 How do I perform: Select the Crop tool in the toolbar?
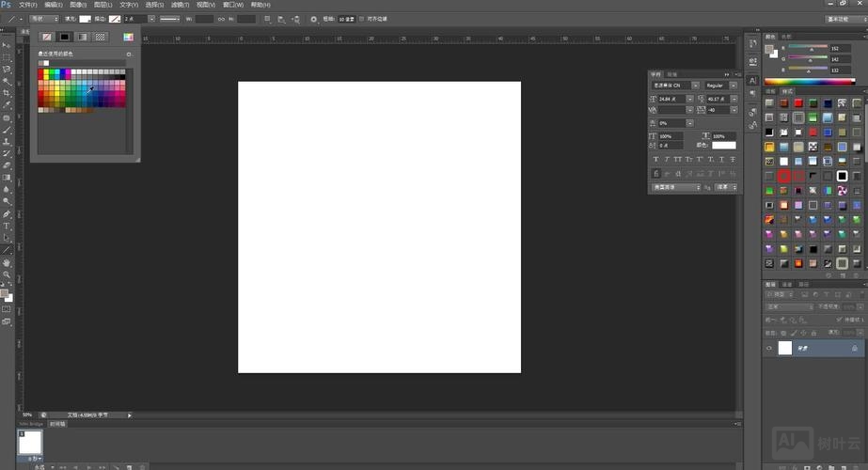(7, 94)
